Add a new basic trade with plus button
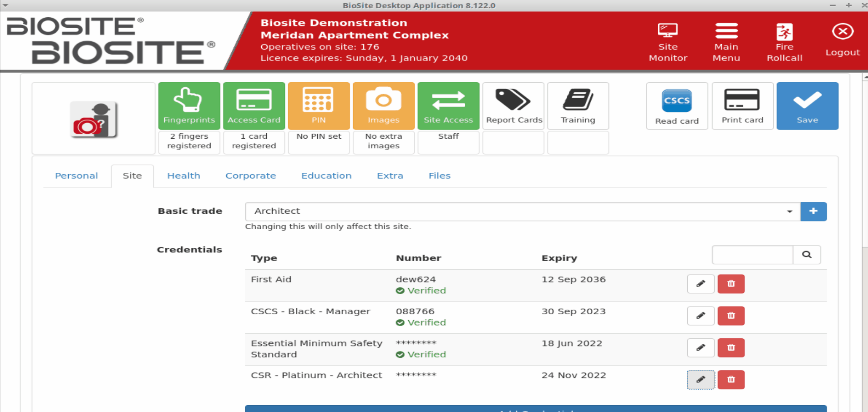Screen dimensions: 868x412 tap(813, 211)
